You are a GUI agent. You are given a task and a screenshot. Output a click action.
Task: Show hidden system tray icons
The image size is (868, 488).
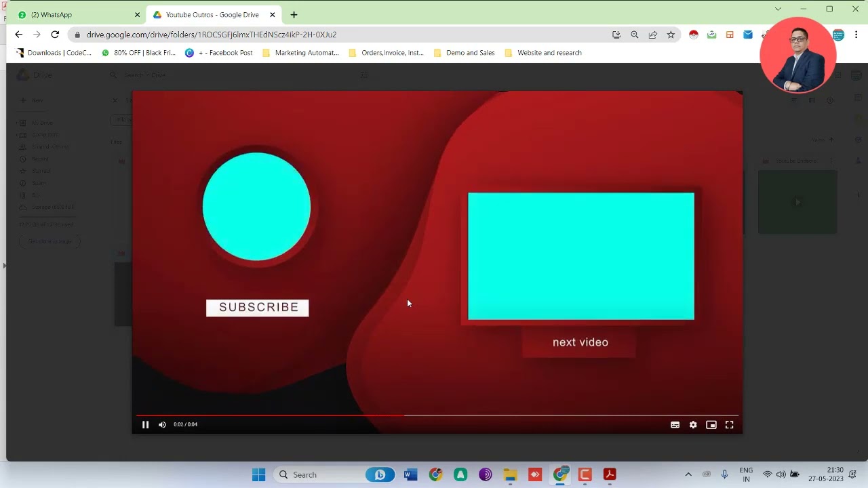coord(688,474)
